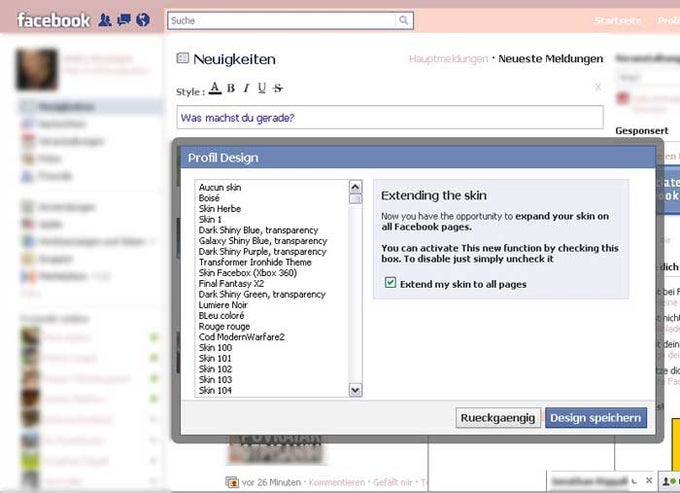
Task: Open the friend requests icon
Action: pos(105,20)
